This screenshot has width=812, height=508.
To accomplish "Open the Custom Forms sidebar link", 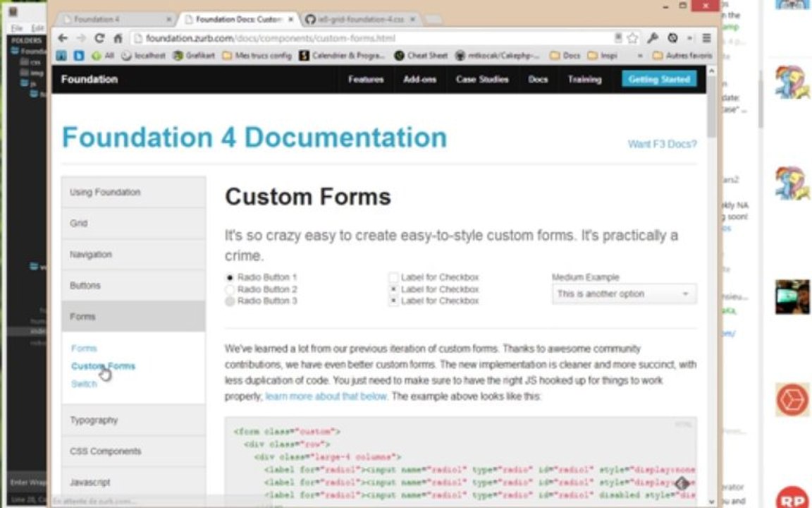I will [103, 366].
